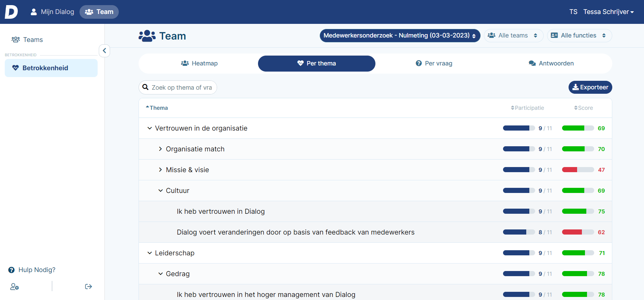Viewport: 644px width, 300px height.
Task: Switch to the Antwoorden tab
Action: tap(552, 63)
